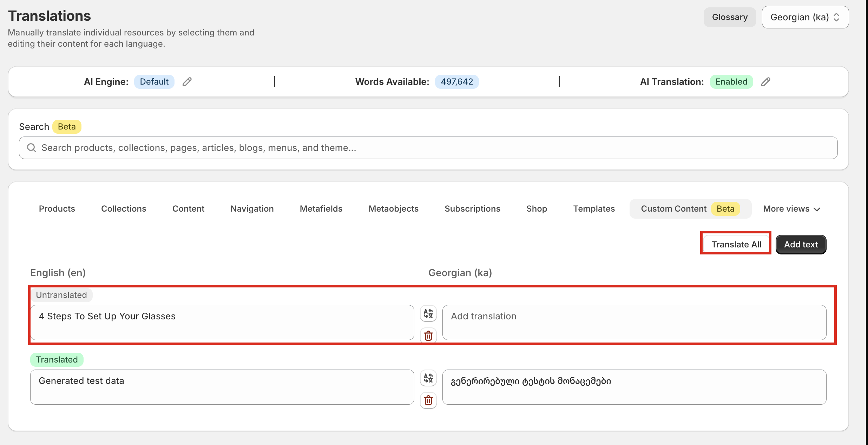Expand the More views dropdown
Screen dimensions: 868x445
(792, 209)
